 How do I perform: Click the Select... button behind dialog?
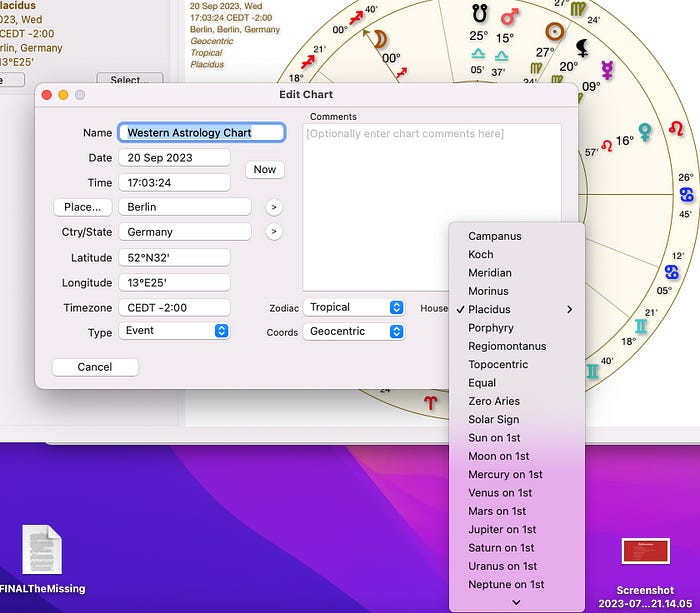point(129,79)
